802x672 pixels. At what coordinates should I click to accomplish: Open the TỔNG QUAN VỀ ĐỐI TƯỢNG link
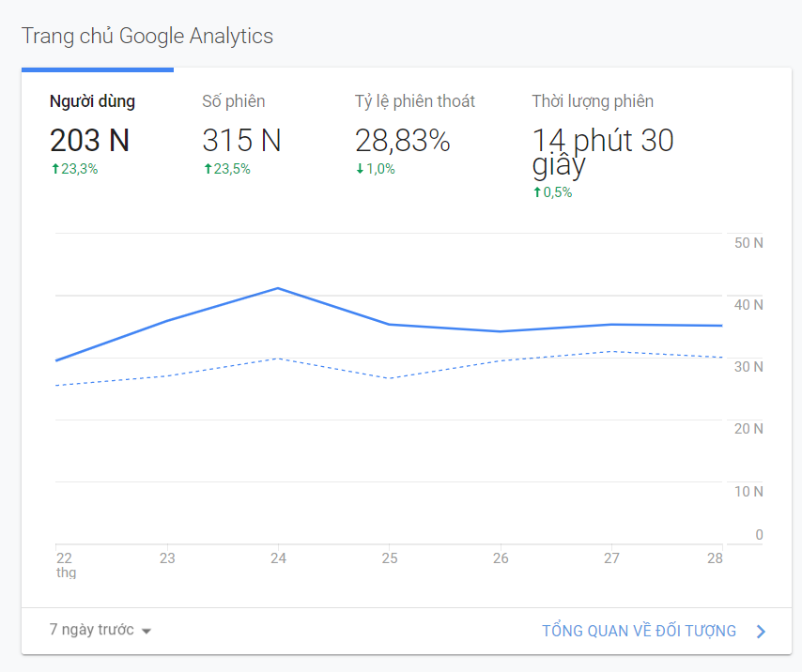[x=639, y=631]
